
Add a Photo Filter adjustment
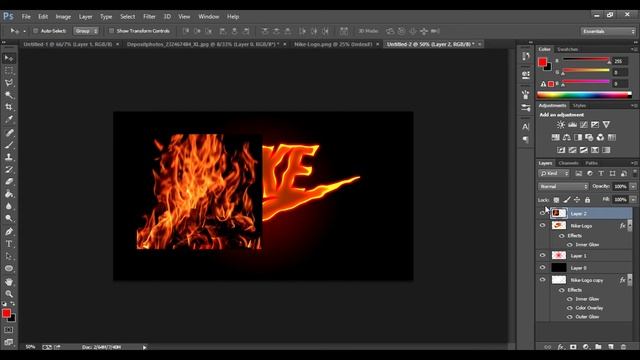(589, 138)
